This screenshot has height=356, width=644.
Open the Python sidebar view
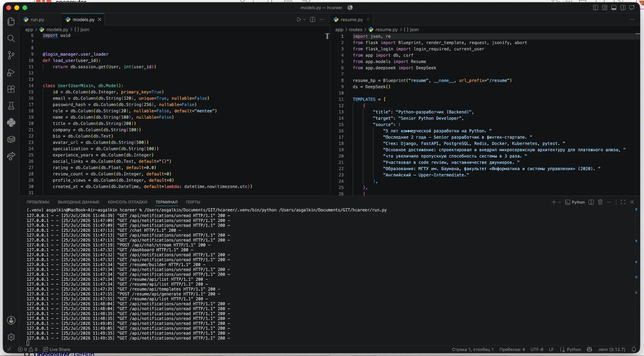pos(11,123)
